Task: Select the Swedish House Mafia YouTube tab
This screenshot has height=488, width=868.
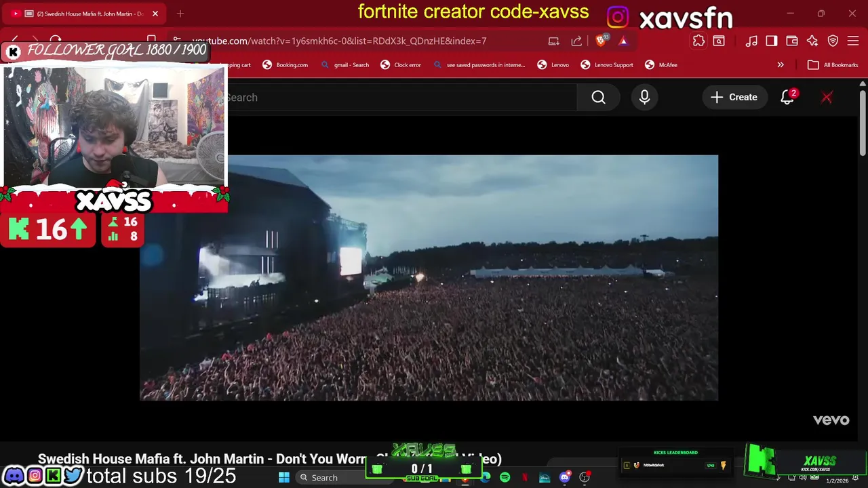Action: (85, 14)
